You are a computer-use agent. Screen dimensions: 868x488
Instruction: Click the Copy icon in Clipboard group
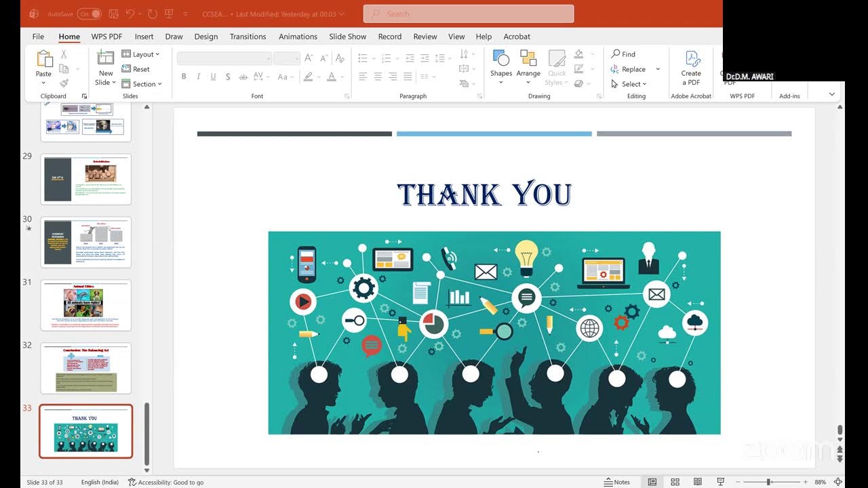click(x=64, y=69)
